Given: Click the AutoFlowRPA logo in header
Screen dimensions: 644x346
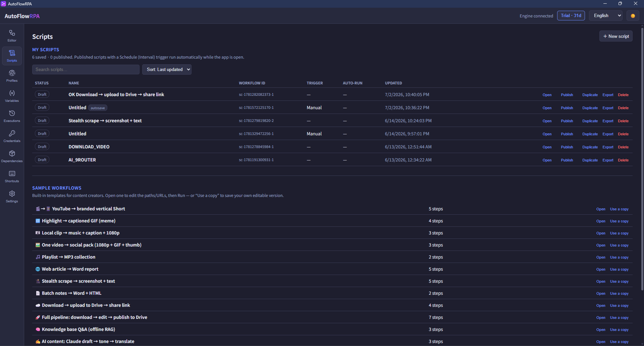Looking at the screenshot, I should (x=22, y=16).
